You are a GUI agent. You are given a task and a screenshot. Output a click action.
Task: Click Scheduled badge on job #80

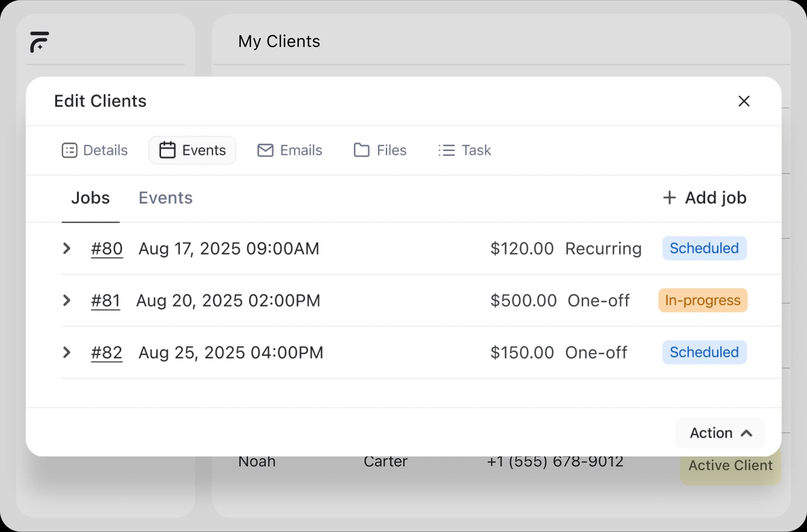(704, 248)
